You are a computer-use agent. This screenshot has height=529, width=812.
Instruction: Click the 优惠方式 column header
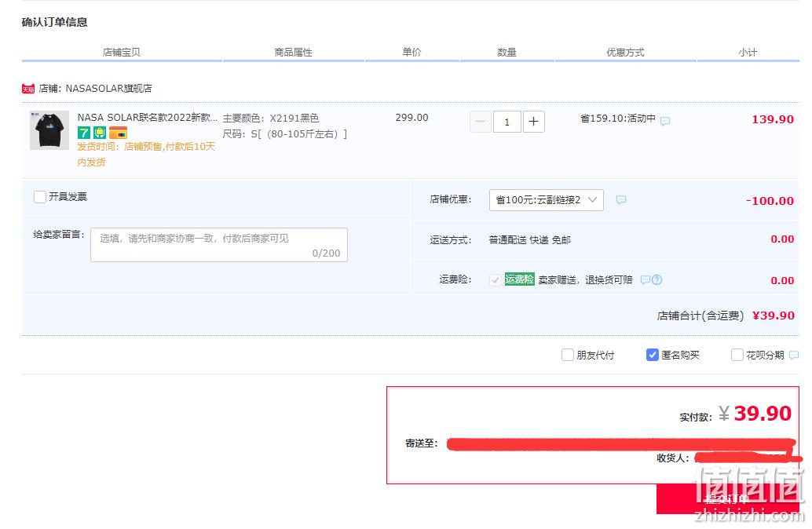(625, 53)
